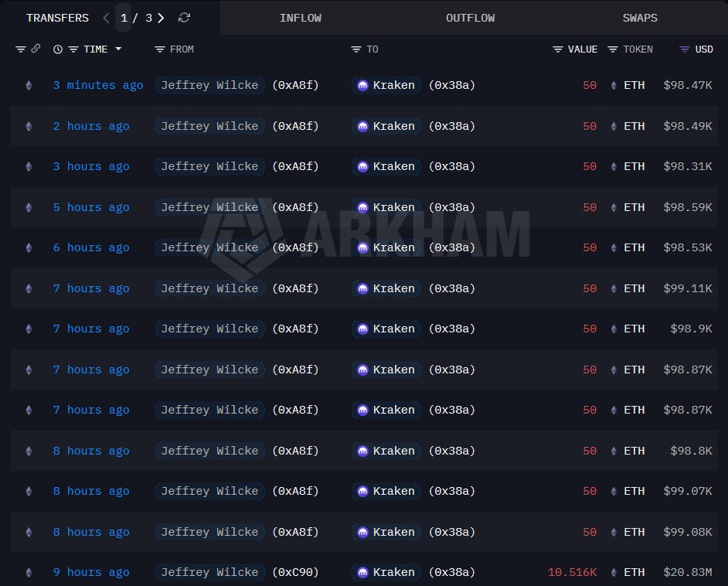Open the 5 hours ago transaction
This screenshot has height=586, width=728.
click(91, 207)
